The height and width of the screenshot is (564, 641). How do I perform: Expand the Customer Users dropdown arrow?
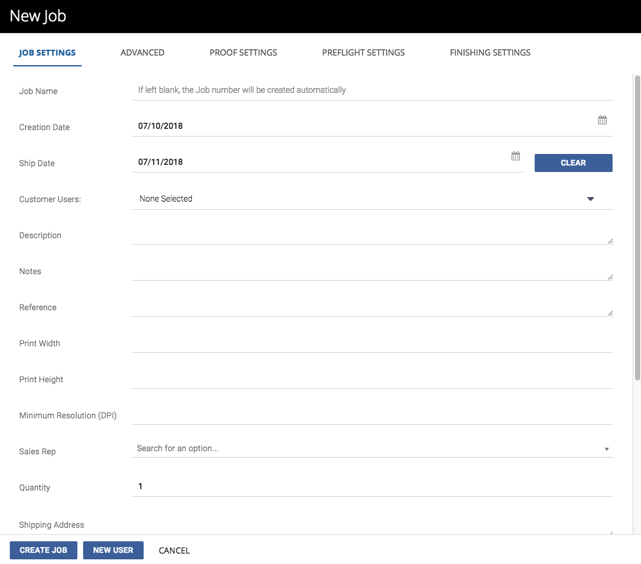coord(590,199)
